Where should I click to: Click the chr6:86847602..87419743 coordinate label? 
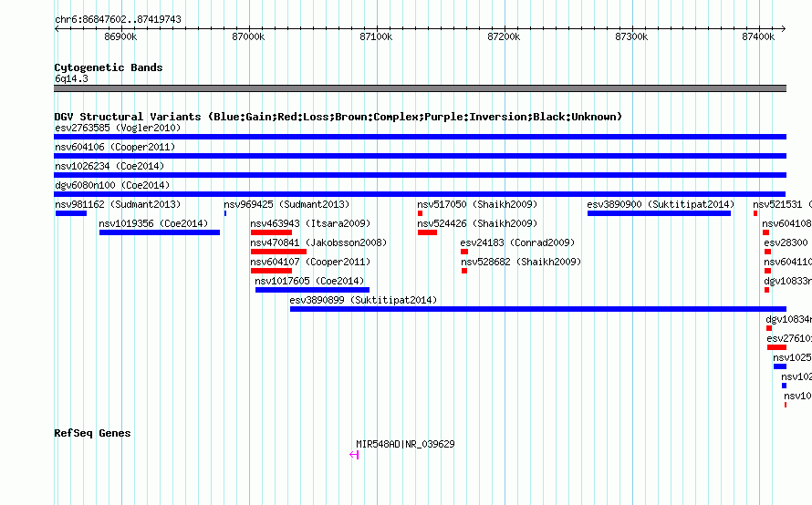coord(118,20)
